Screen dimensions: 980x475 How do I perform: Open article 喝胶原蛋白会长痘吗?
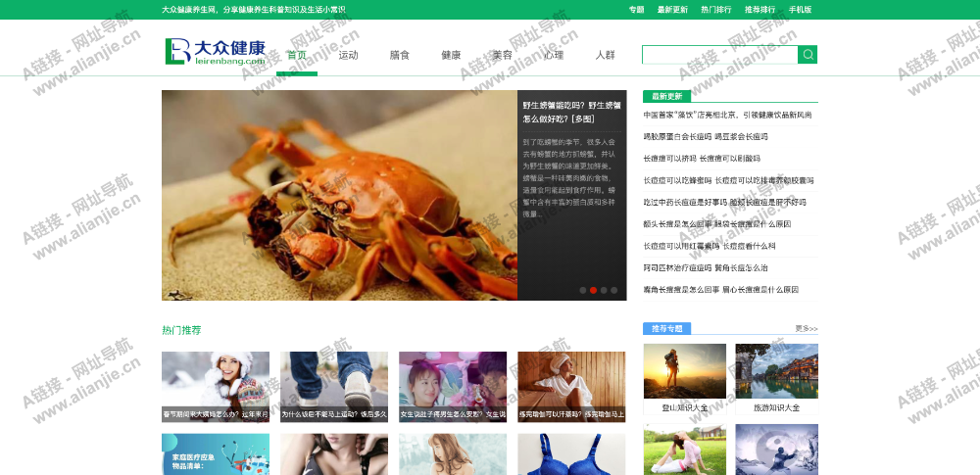pyautogui.click(x=706, y=137)
